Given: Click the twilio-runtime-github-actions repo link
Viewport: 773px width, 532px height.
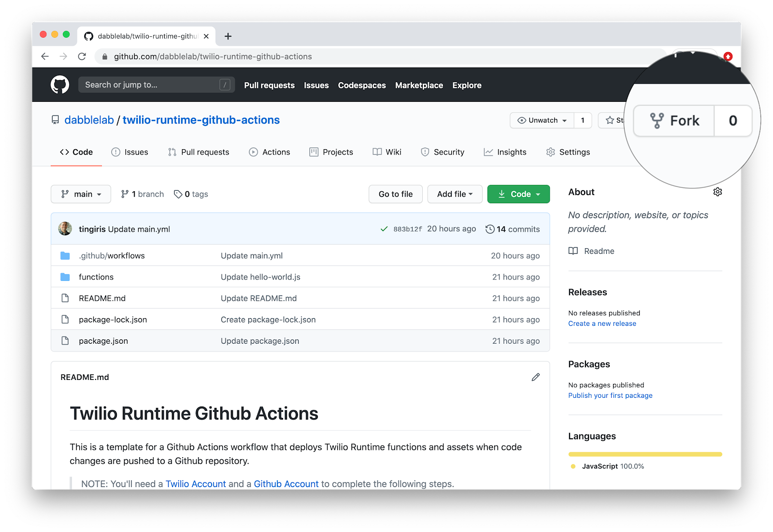Looking at the screenshot, I should tap(201, 120).
